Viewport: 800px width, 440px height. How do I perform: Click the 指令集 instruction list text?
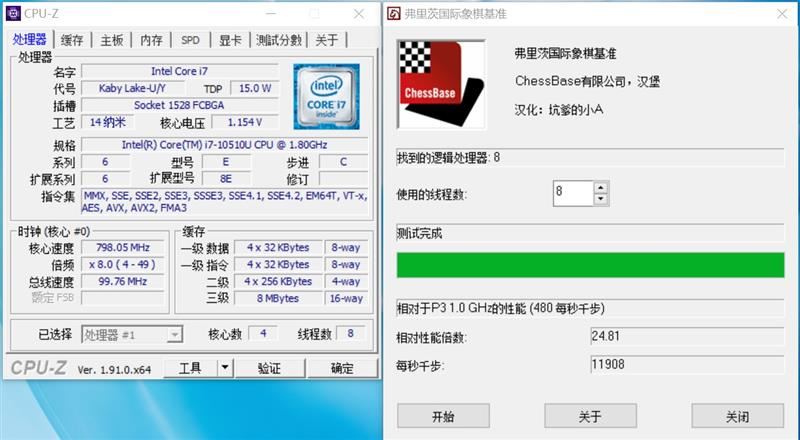coord(224,202)
